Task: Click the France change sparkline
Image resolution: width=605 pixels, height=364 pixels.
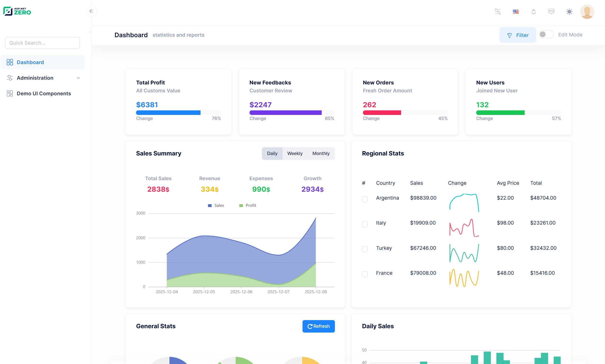Action: point(464,278)
